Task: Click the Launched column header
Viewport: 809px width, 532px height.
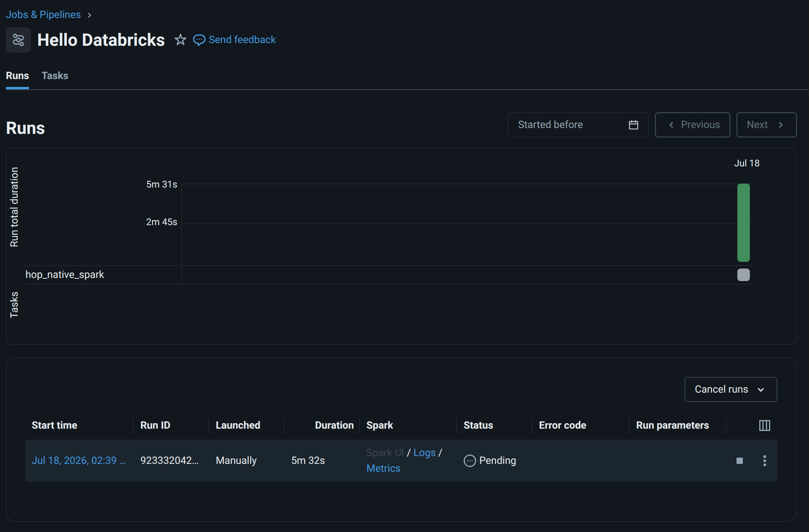Action: (238, 426)
